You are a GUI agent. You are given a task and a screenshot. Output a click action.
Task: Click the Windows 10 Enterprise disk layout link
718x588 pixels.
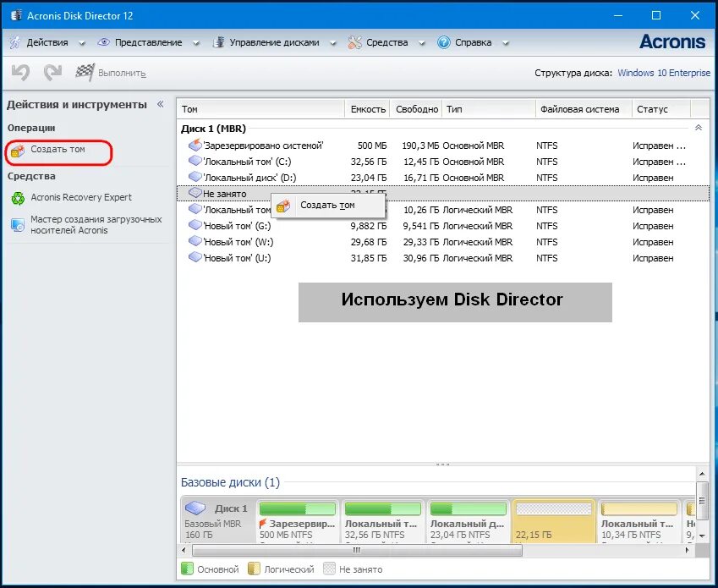click(x=664, y=73)
